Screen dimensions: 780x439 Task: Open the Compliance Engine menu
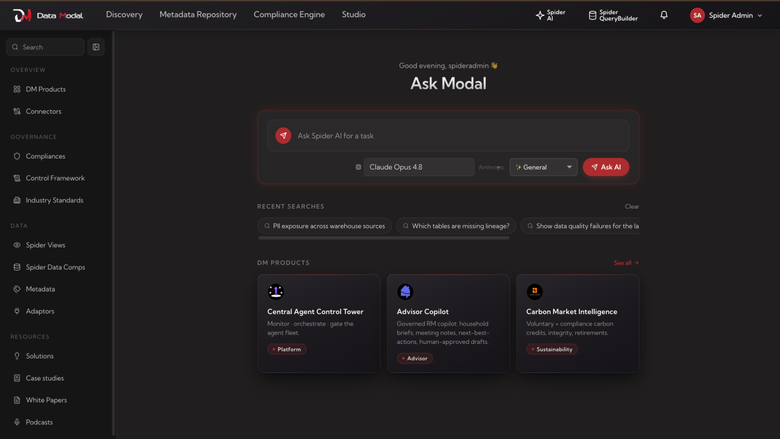coord(289,14)
